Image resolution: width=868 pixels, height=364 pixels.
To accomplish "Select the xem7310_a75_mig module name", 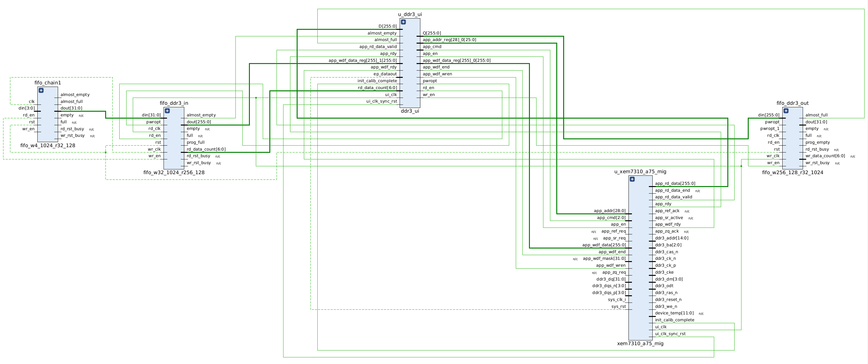I will 640,344.
